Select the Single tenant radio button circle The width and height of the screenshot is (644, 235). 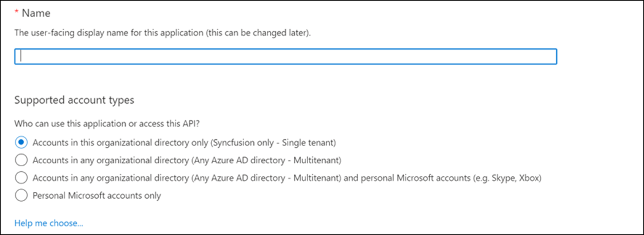click(x=21, y=142)
